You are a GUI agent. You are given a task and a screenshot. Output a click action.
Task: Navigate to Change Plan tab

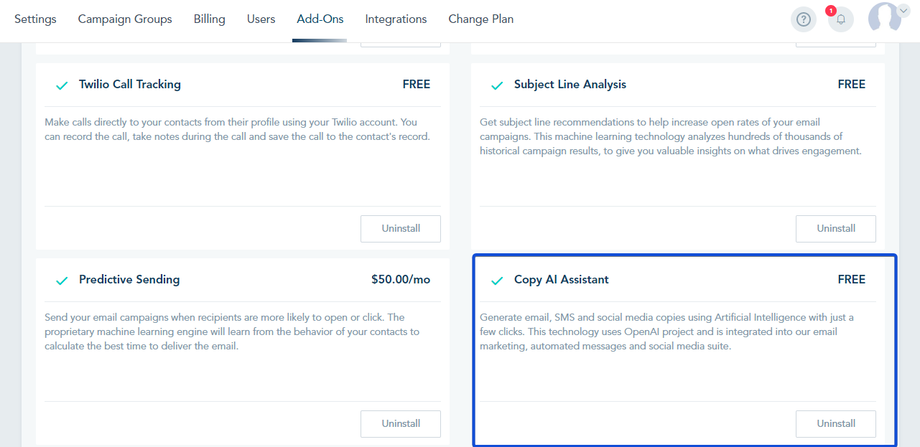(481, 19)
